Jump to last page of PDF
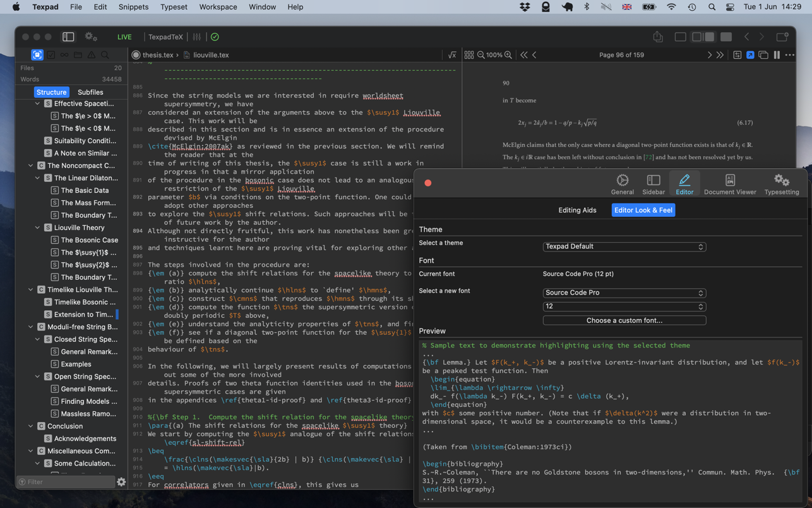This screenshot has width=812, height=508. pyautogui.click(x=720, y=55)
